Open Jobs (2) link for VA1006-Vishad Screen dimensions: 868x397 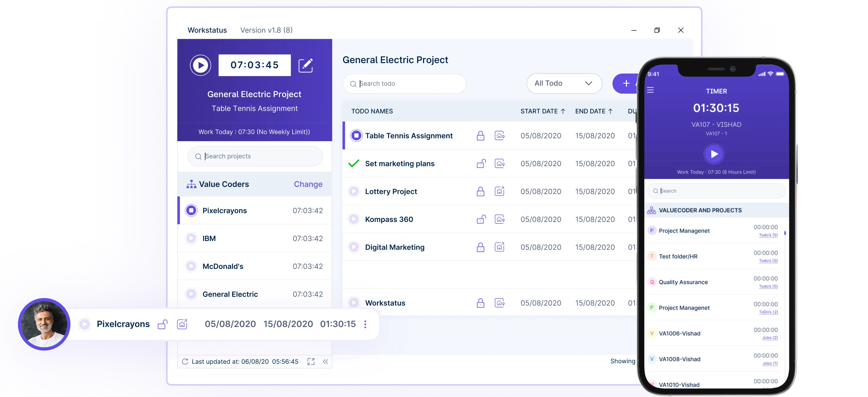[770, 338]
